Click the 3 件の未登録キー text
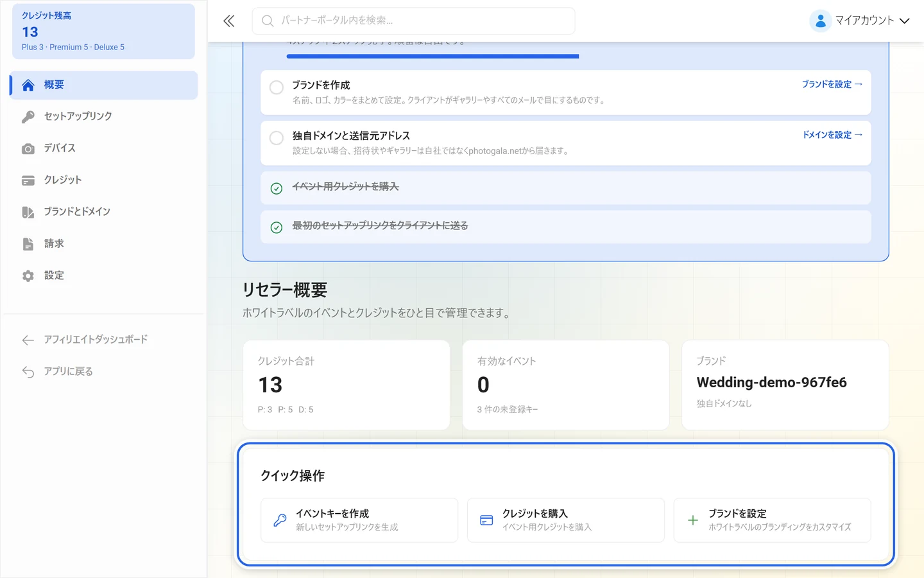The height and width of the screenshot is (578, 924). (508, 410)
